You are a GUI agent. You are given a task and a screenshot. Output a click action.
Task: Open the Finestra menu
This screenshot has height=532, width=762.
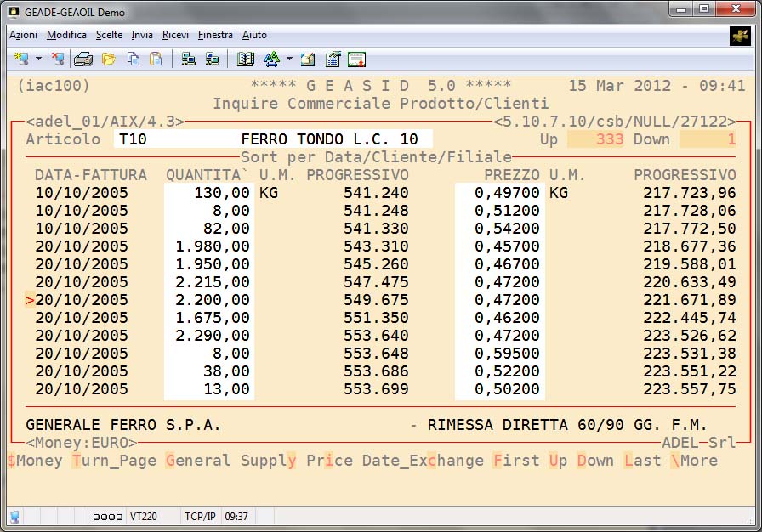pyautogui.click(x=215, y=35)
